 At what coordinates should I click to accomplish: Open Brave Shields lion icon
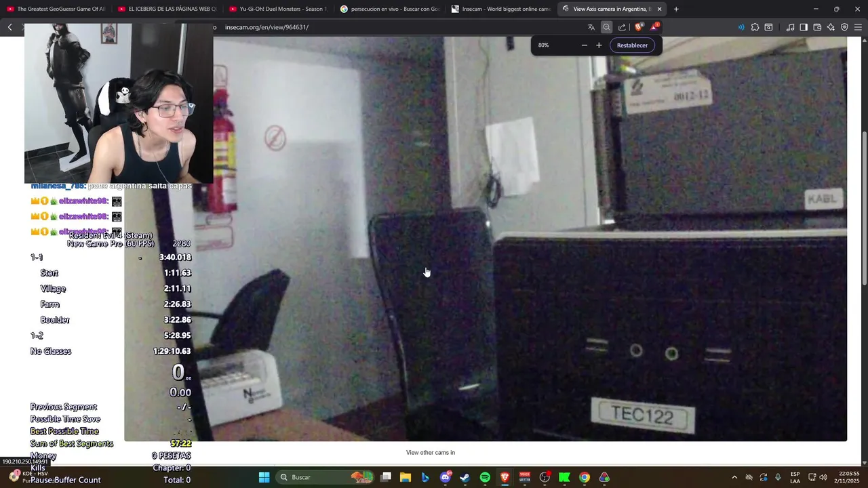(x=639, y=27)
